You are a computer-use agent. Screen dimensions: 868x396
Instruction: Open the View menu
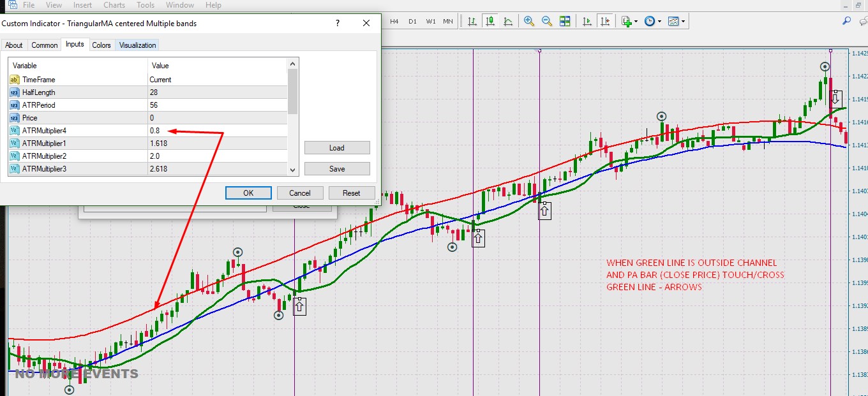pyautogui.click(x=54, y=5)
